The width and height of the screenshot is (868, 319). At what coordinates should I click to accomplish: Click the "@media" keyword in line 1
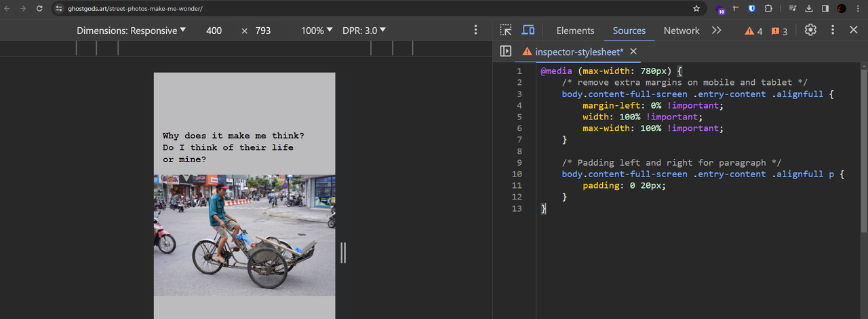[557, 71]
